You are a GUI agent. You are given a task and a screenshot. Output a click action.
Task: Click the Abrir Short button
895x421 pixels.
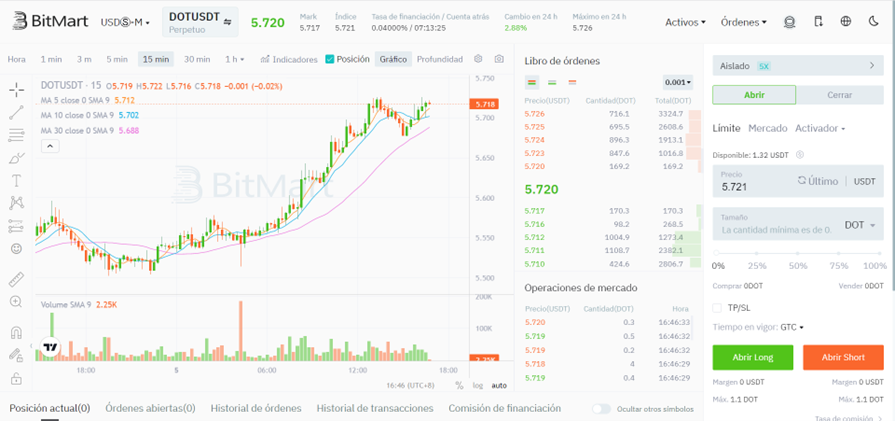tap(843, 357)
